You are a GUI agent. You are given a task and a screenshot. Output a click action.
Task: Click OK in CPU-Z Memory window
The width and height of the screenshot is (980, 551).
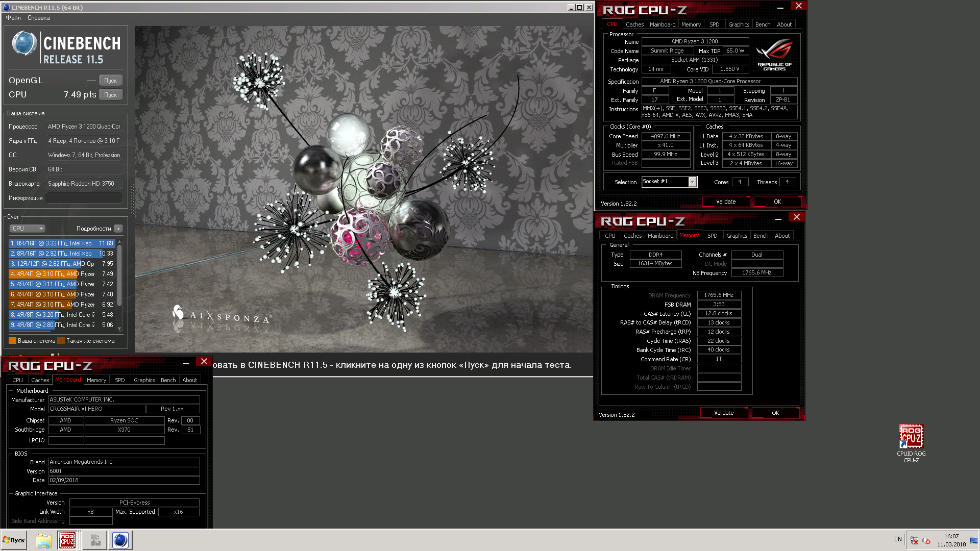pos(775,413)
